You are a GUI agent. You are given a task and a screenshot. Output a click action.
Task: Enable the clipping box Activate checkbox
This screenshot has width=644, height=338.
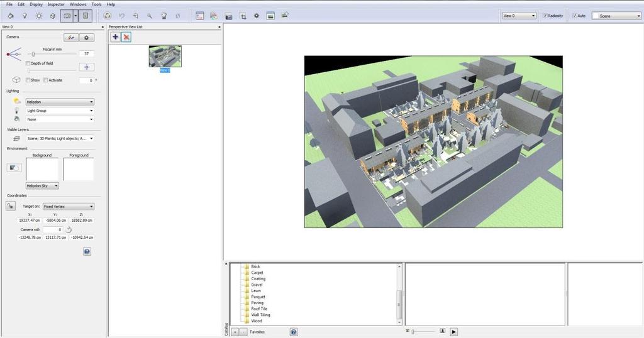click(x=46, y=80)
